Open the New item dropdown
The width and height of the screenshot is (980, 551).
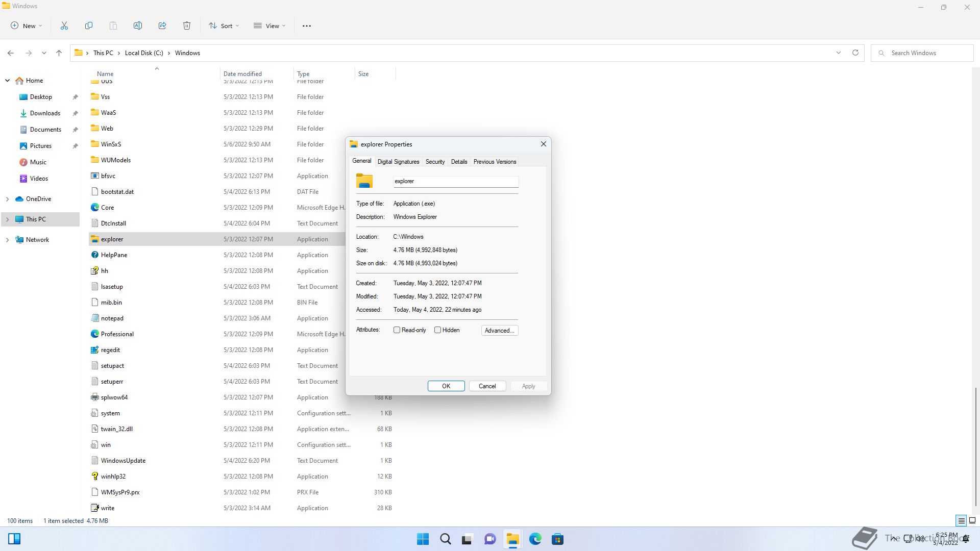[x=27, y=26]
